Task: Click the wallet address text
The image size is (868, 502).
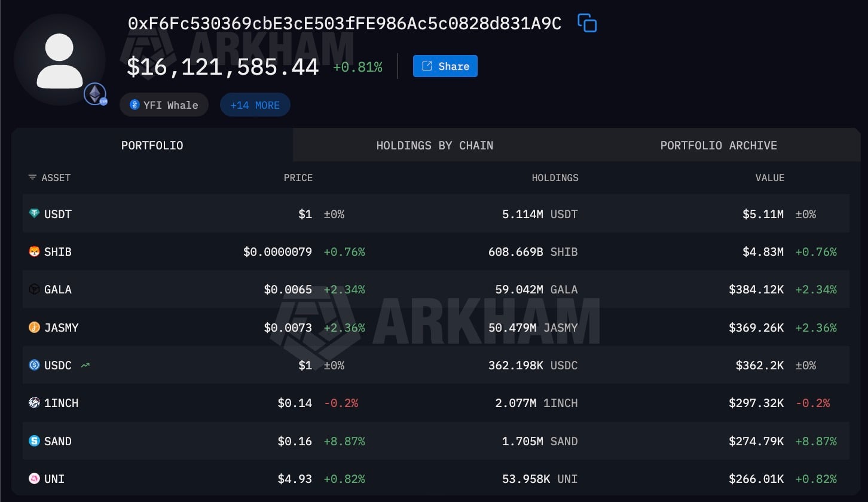Action: [x=345, y=23]
